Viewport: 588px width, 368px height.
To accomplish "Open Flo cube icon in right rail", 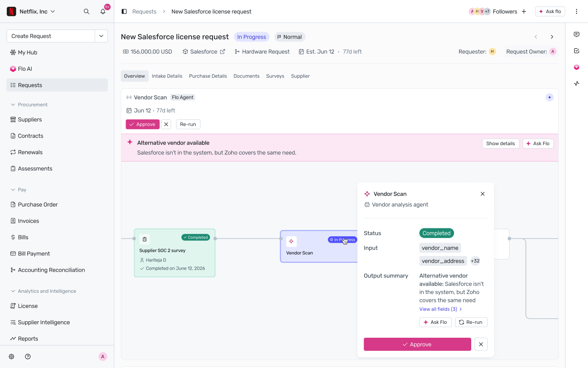I will point(577,67).
